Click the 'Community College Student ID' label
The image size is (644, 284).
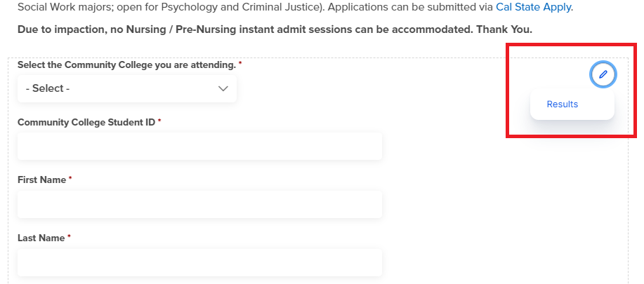click(86, 122)
